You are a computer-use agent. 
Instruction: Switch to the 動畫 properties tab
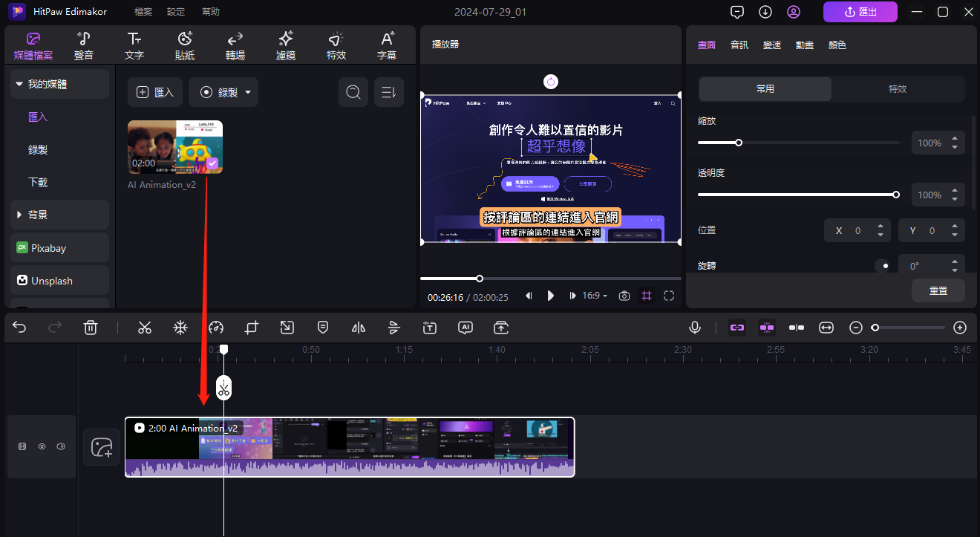tap(805, 45)
